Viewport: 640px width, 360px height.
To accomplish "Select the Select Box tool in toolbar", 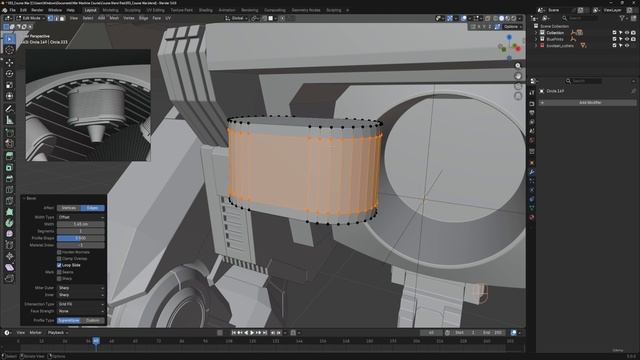I will click(x=9, y=39).
